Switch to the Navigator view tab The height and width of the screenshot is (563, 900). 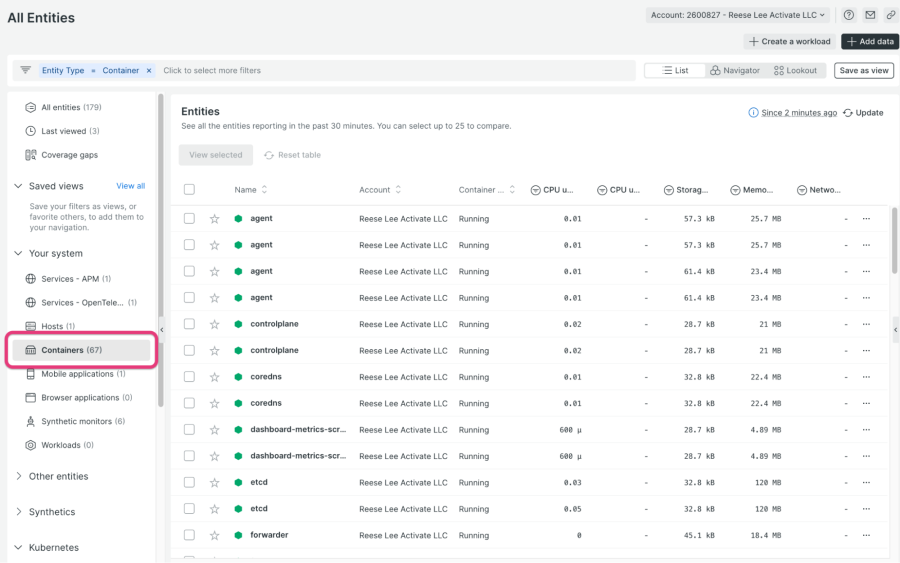(x=734, y=71)
